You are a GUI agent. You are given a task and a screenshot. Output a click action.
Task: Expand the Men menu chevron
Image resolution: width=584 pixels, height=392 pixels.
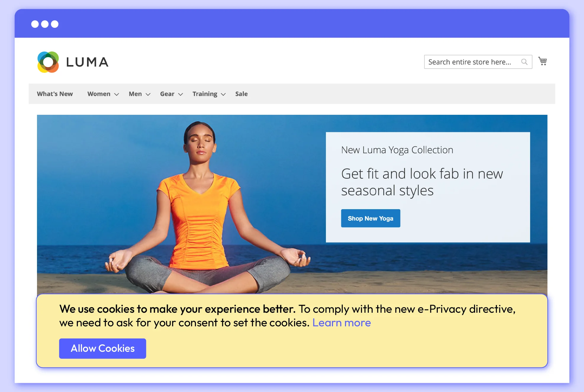tap(148, 94)
